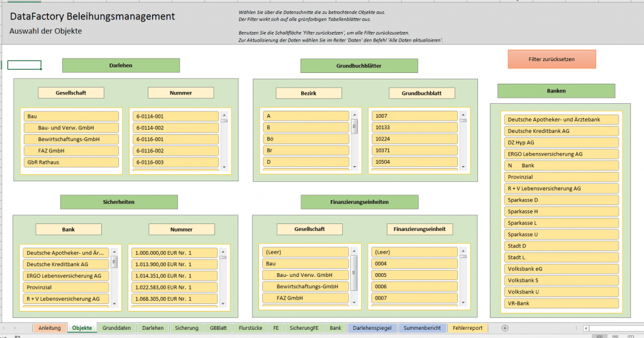
Task: Click the scroll-up arrow in the Finanzierungseinheit slicer
Action: click(463, 252)
